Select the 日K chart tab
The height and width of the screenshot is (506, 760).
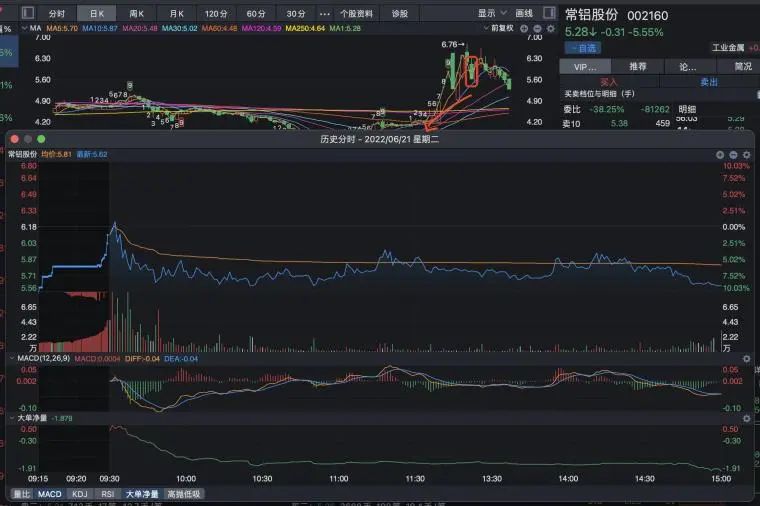pyautogui.click(x=96, y=14)
